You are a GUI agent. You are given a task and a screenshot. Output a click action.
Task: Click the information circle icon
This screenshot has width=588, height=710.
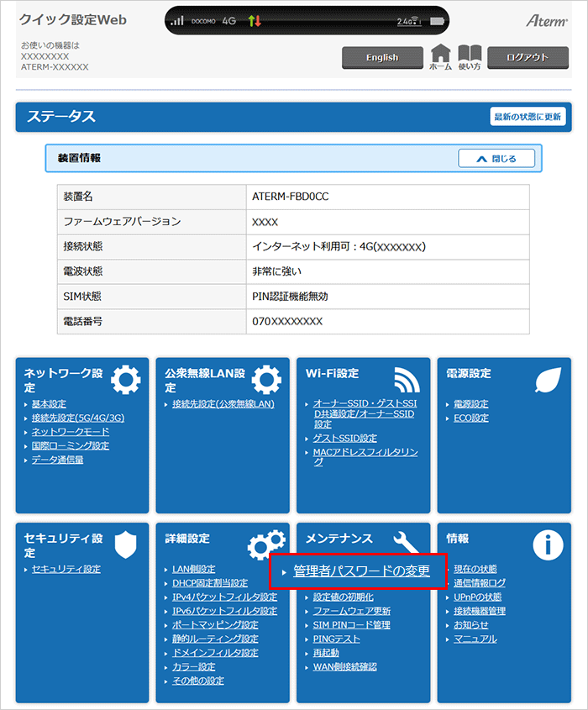(x=548, y=544)
